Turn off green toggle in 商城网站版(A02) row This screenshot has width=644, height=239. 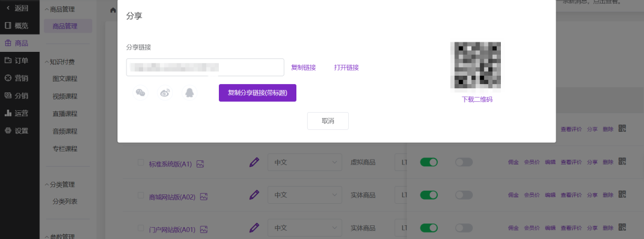(429, 195)
